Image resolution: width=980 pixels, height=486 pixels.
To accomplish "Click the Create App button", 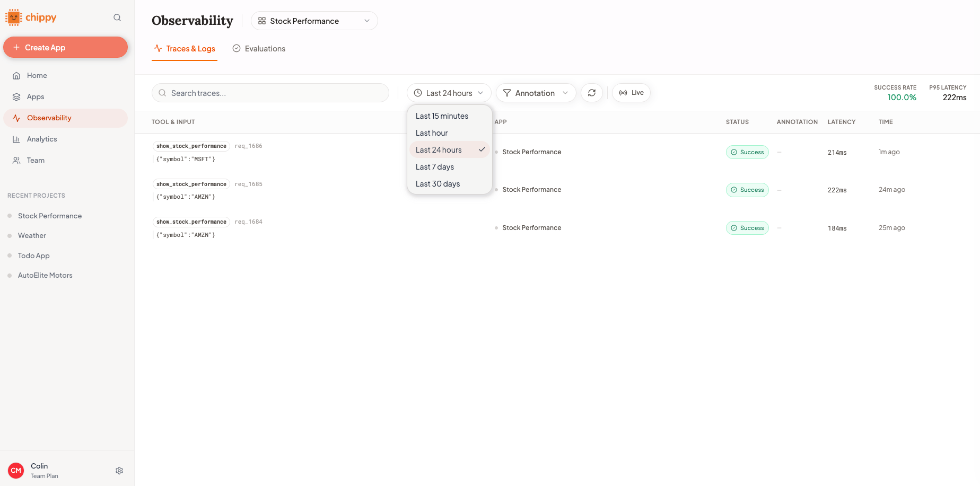I will coord(66,47).
